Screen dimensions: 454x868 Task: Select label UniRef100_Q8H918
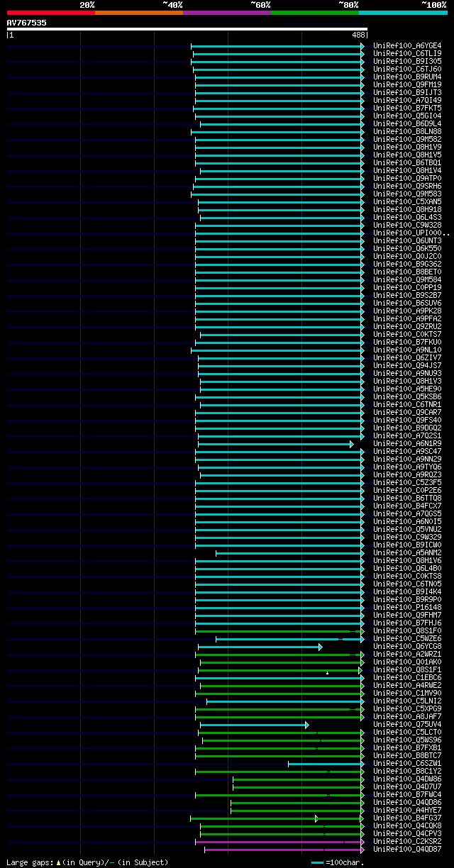(x=407, y=209)
